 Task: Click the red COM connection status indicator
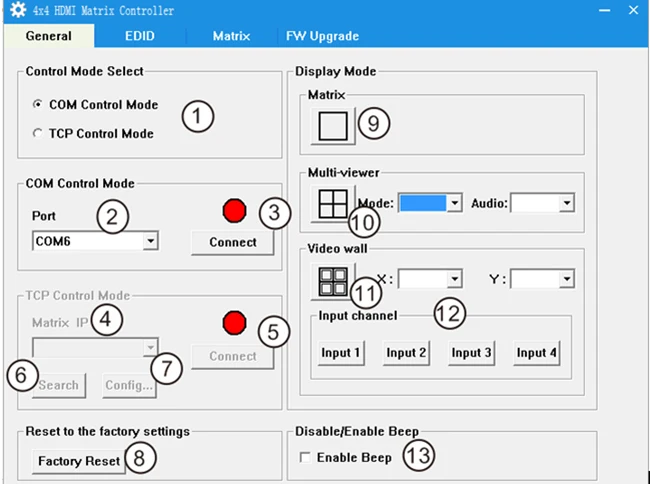point(234,211)
